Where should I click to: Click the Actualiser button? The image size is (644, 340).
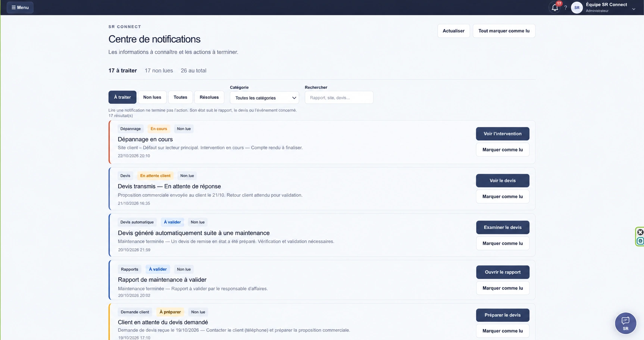point(453,31)
